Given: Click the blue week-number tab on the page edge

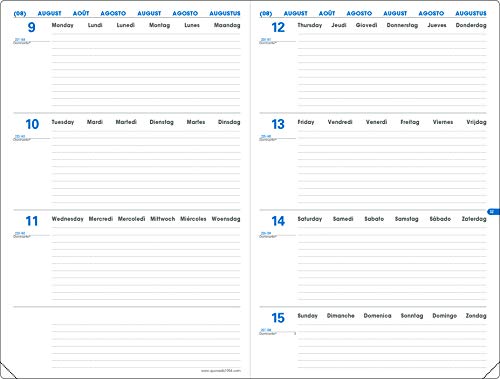Looking at the screenshot, I should coord(493,212).
